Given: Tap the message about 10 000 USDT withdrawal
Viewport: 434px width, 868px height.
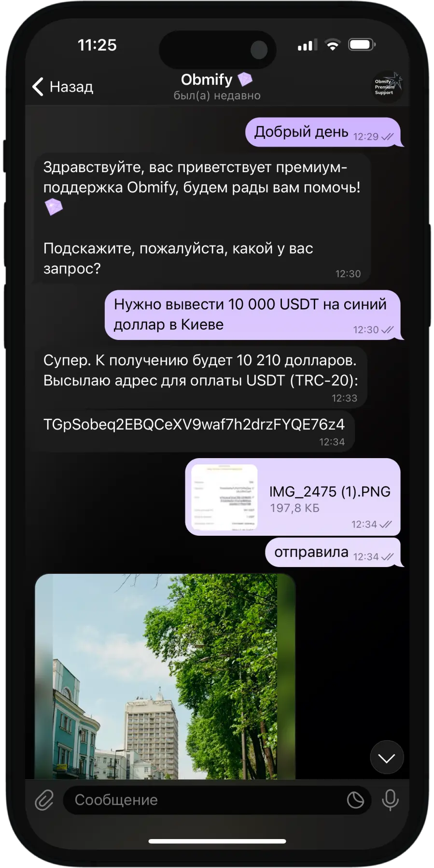Looking at the screenshot, I should (x=253, y=315).
